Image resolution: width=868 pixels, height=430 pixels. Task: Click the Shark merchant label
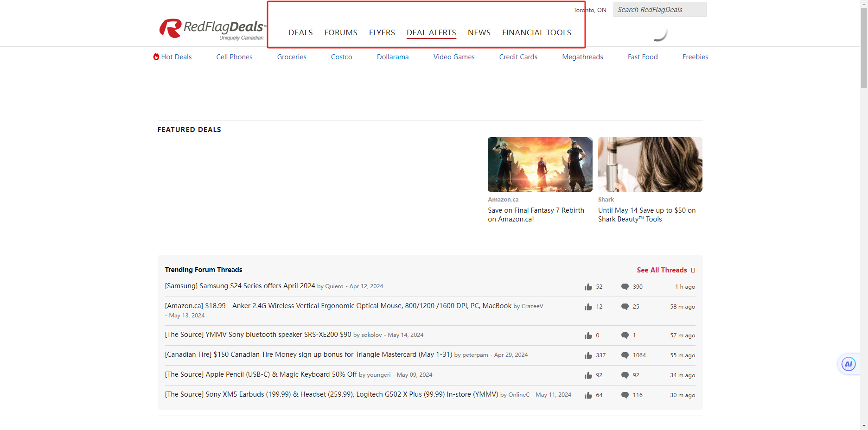[x=606, y=200]
